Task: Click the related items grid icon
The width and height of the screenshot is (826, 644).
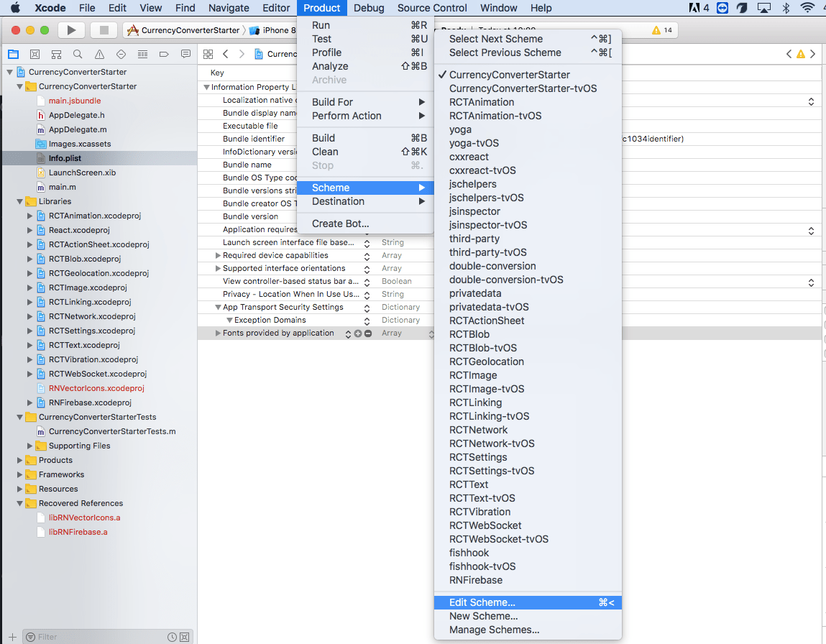Action: pos(208,54)
